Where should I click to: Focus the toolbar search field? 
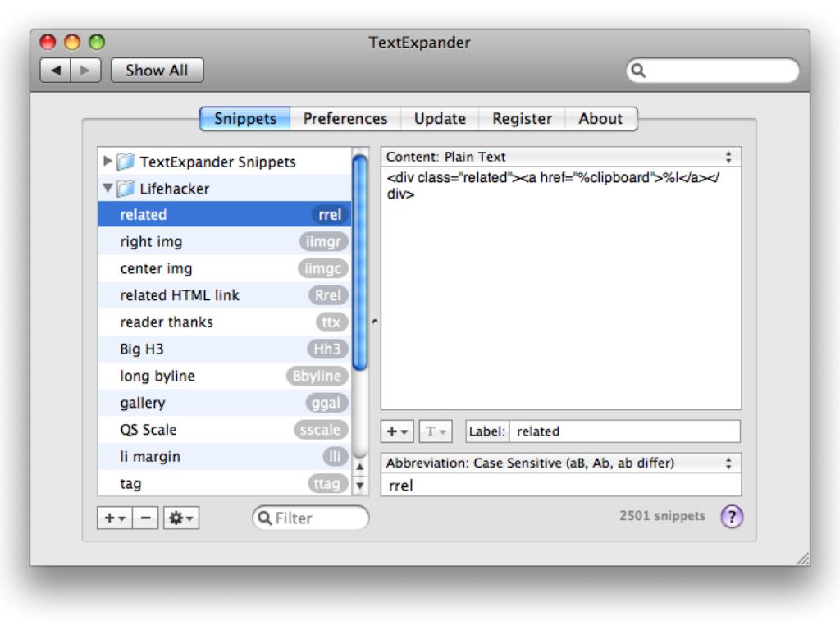[x=713, y=71]
